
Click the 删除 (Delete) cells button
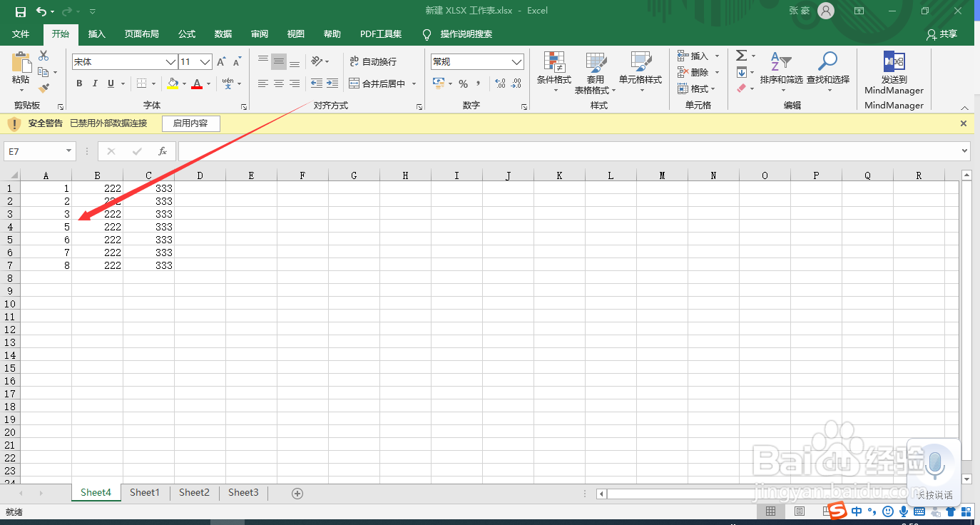pyautogui.click(x=693, y=72)
